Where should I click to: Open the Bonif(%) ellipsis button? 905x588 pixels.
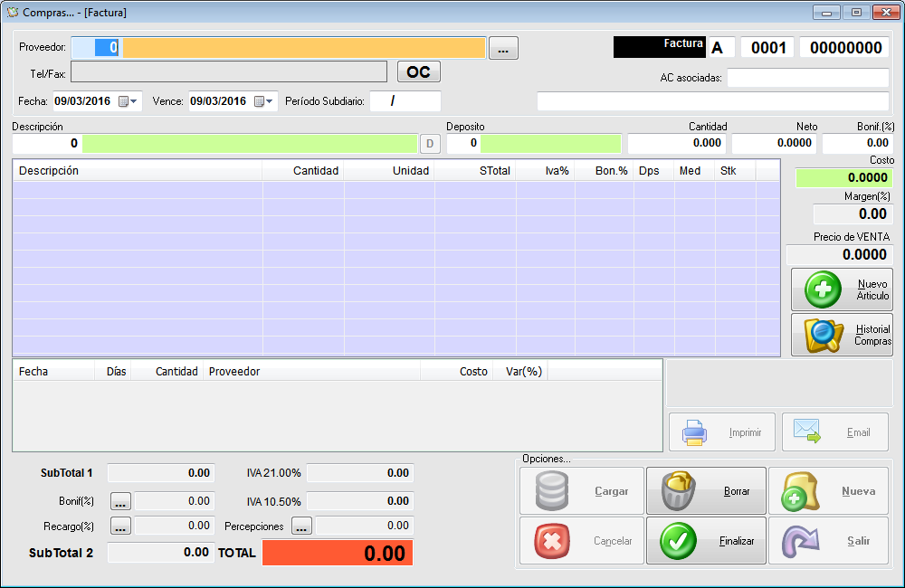(120, 501)
